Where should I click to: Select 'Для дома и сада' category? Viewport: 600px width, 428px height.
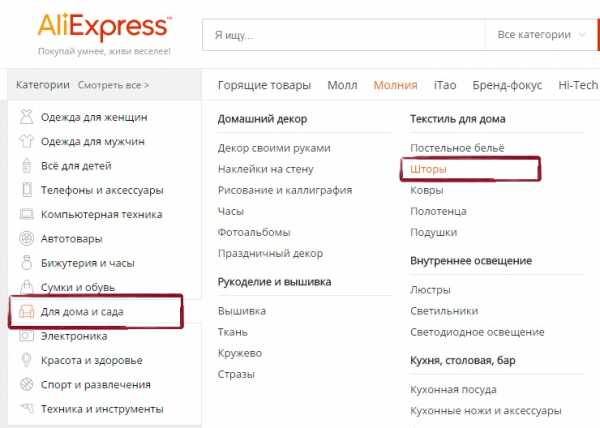96,312
